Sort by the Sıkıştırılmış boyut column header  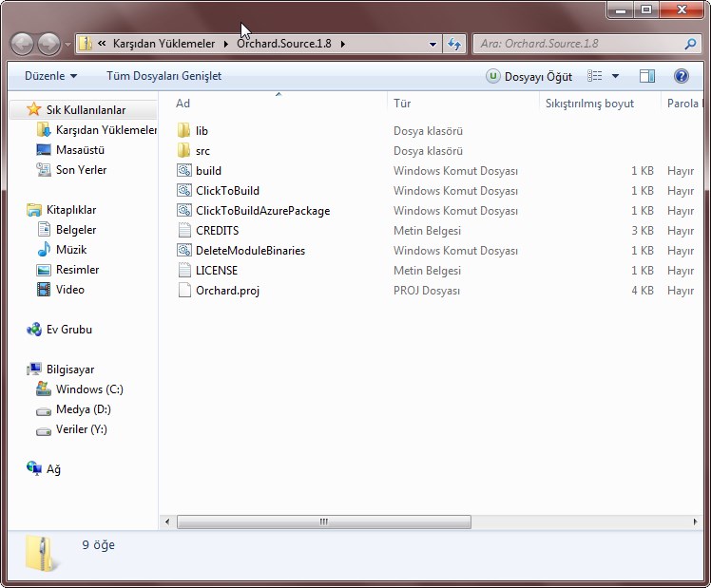click(589, 104)
